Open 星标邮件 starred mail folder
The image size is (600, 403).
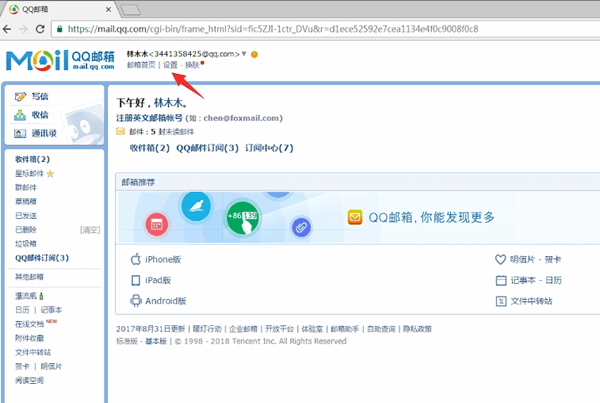(x=29, y=174)
